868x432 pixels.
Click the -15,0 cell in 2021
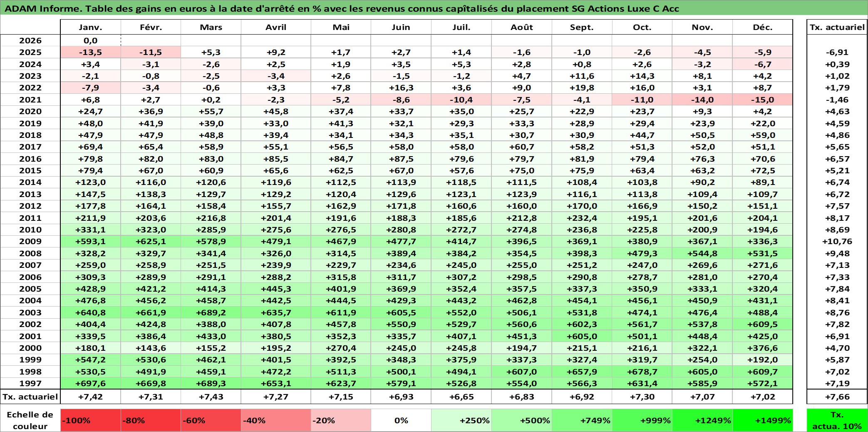point(763,100)
